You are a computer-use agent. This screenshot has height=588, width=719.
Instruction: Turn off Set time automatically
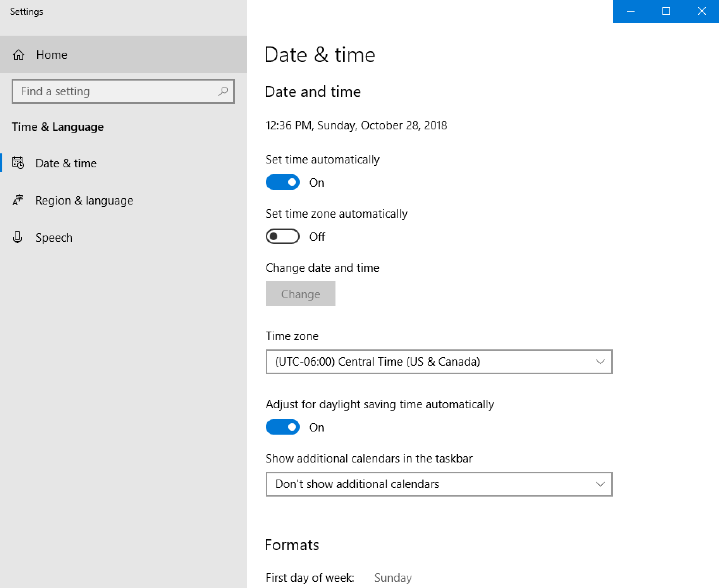pos(283,182)
